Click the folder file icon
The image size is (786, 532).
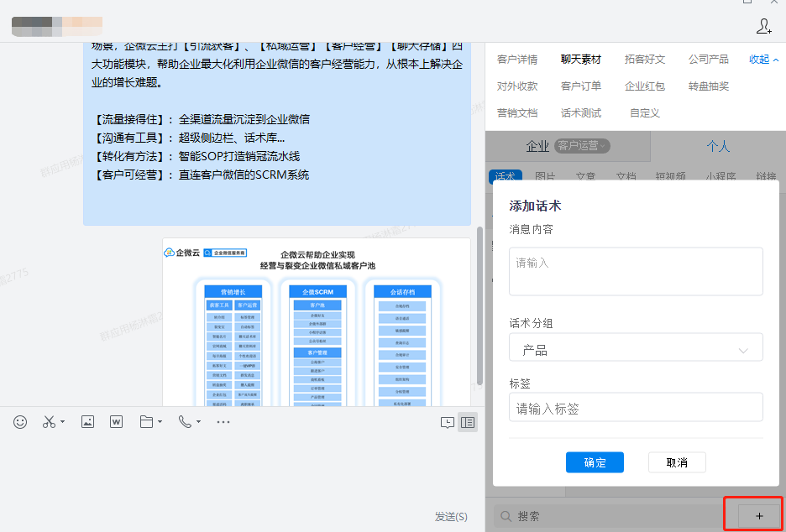pyautogui.click(x=146, y=422)
